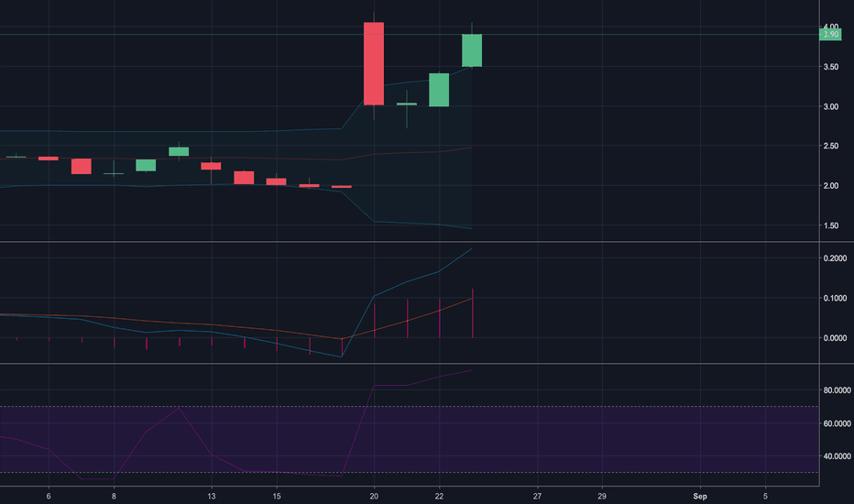Click the date label 22 on time axis
The image size is (854, 504).
point(439,496)
